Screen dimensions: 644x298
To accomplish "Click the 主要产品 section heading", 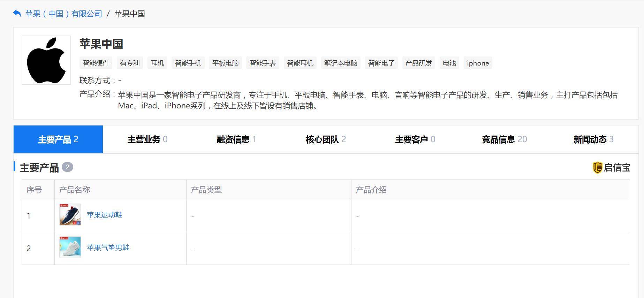I will tap(39, 168).
